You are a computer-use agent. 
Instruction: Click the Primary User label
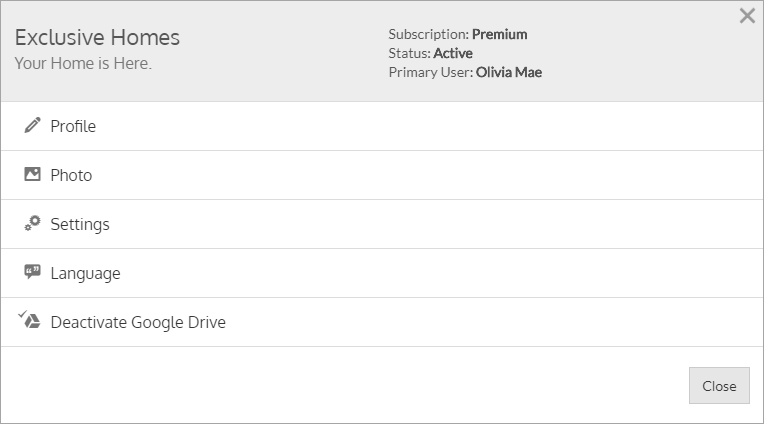click(430, 72)
